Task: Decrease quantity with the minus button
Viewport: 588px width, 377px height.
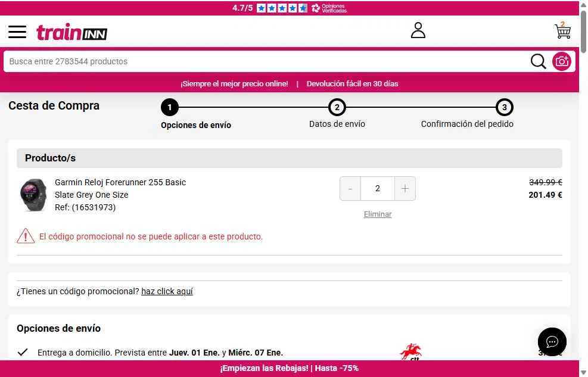Action: 350,188
